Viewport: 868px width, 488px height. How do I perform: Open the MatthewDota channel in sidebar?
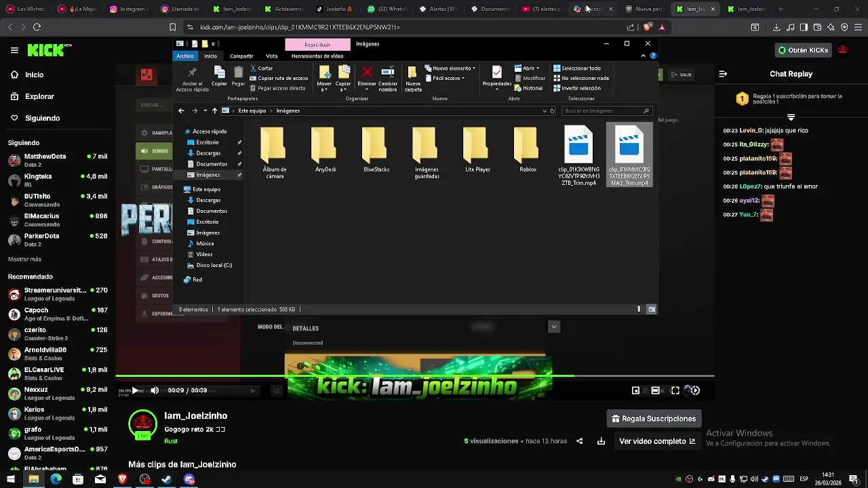tap(58, 160)
